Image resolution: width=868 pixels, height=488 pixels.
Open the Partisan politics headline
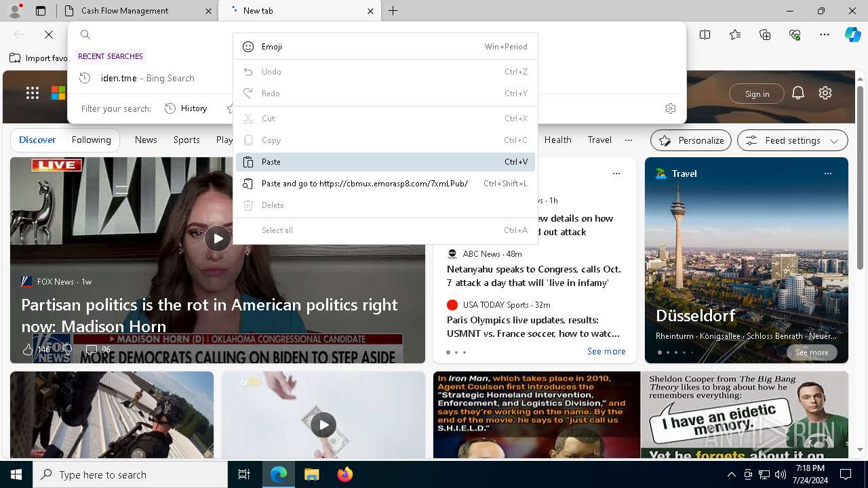pyautogui.click(x=210, y=315)
